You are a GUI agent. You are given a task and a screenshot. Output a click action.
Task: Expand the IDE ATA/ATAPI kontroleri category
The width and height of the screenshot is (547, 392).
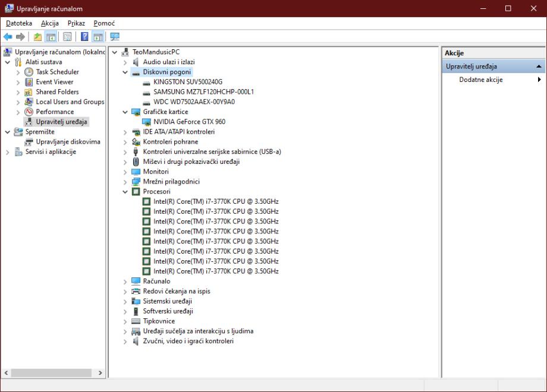(125, 132)
